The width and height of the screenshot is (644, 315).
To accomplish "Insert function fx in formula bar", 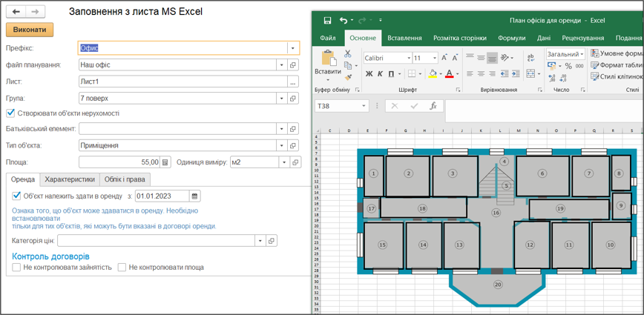I will pyautogui.click(x=433, y=106).
